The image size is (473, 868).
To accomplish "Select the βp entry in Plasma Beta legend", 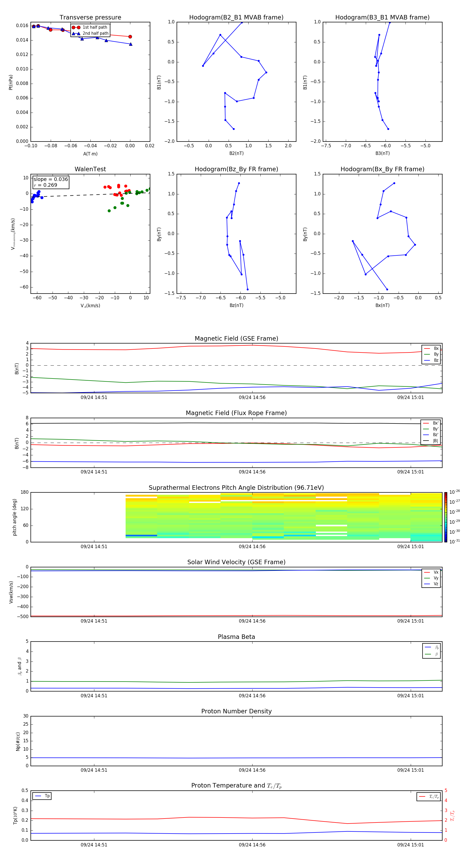I will click(x=431, y=647).
